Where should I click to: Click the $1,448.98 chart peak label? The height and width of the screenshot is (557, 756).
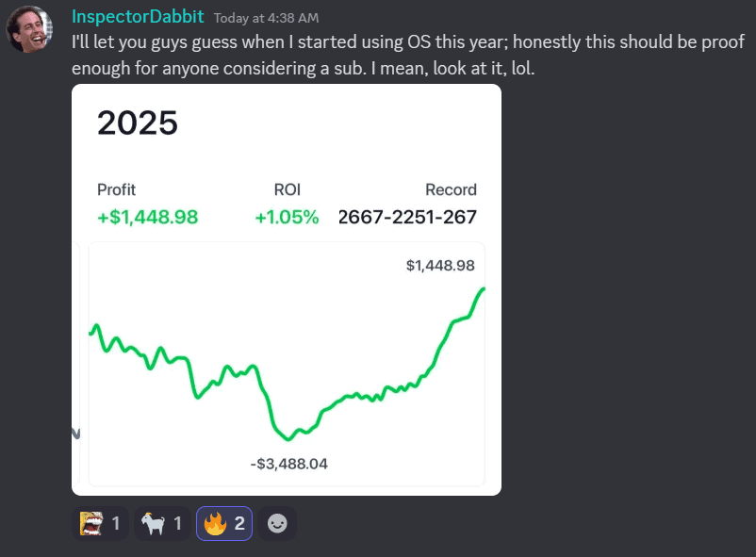pos(440,266)
